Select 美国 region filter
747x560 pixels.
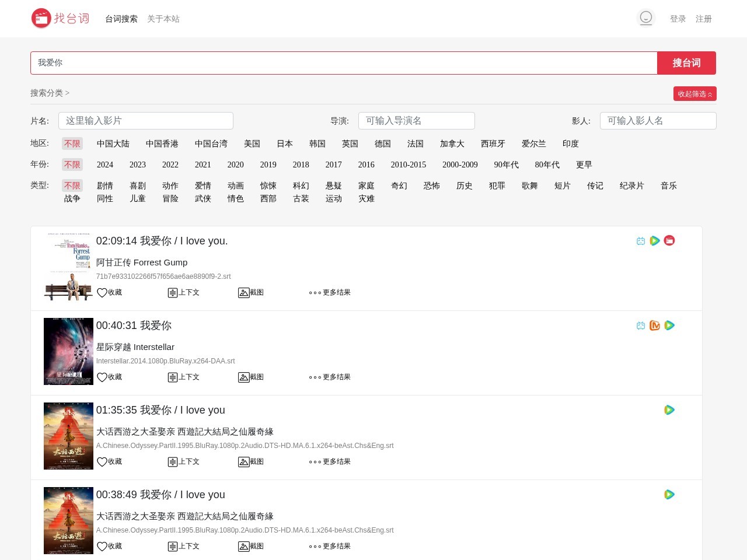click(252, 144)
